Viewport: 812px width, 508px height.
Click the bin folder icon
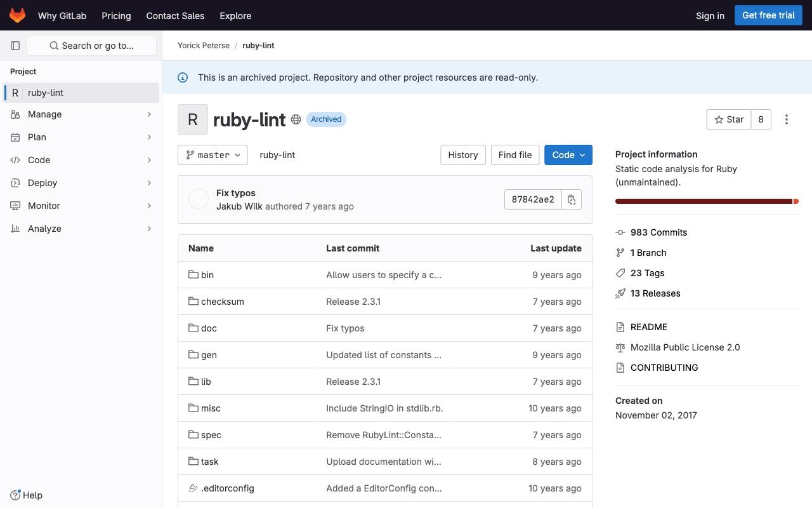[x=193, y=275]
